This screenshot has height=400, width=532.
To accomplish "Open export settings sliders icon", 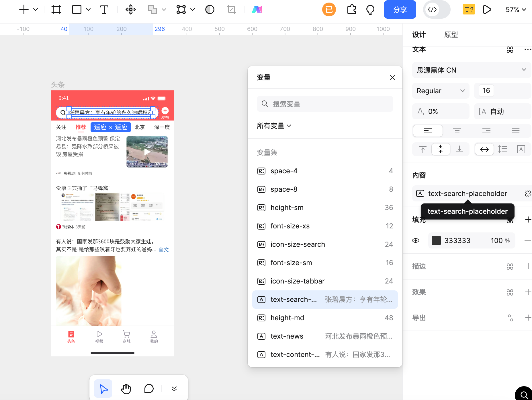I will (510, 318).
